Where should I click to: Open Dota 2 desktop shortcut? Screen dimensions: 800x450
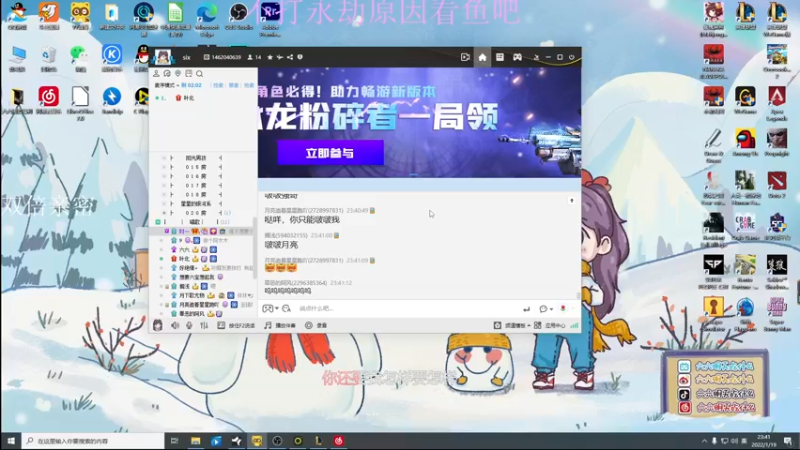pyautogui.click(x=777, y=185)
